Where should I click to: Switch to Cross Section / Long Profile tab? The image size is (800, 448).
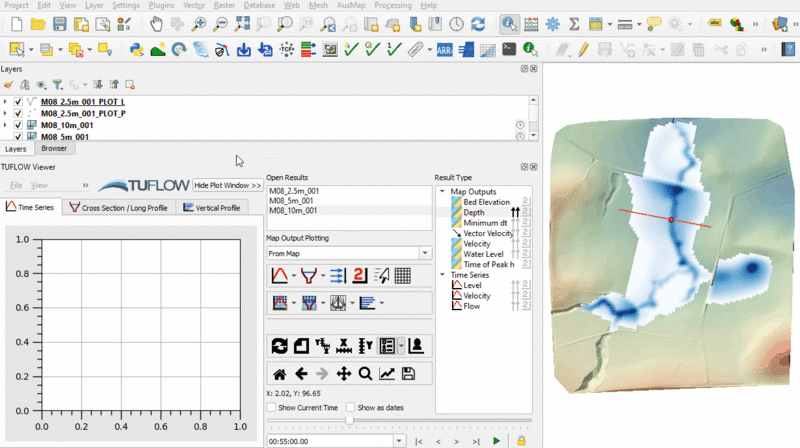tap(118, 208)
